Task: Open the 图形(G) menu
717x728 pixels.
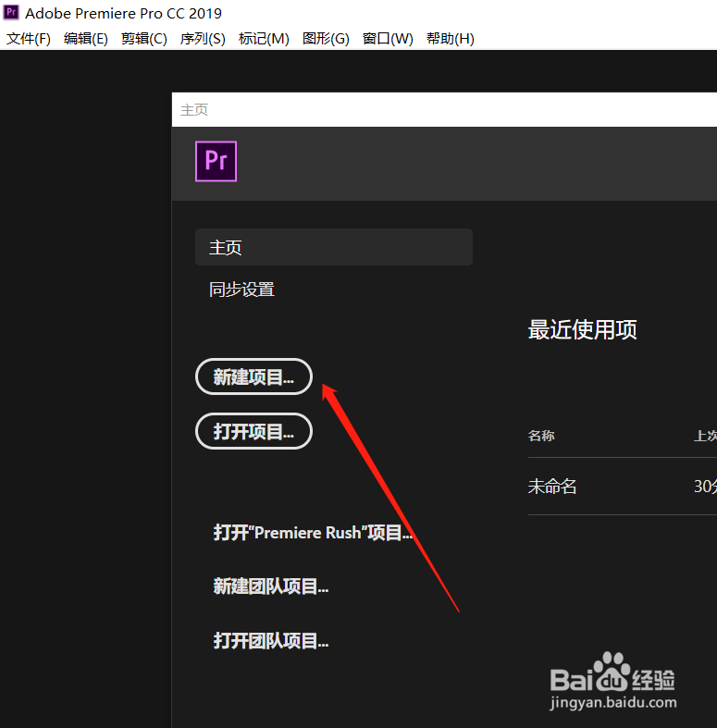Action: [326, 39]
